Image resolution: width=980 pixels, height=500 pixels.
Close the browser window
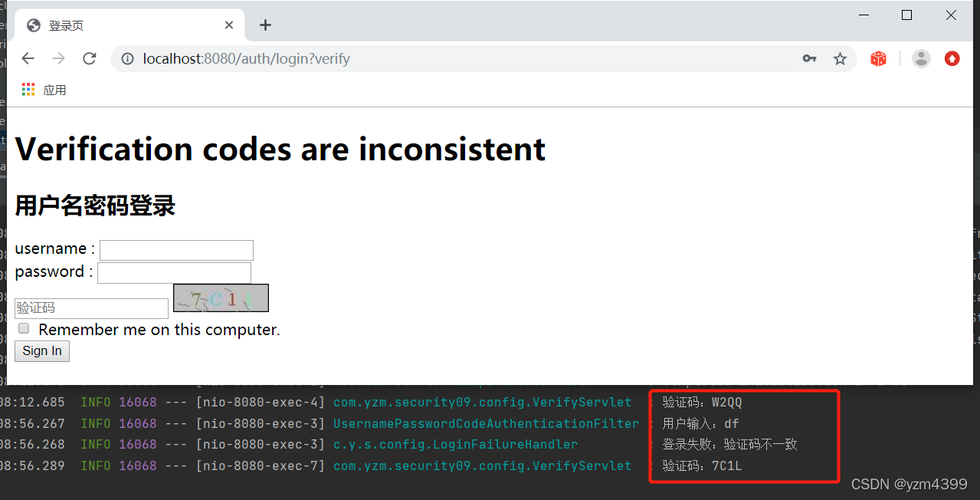pyautogui.click(x=951, y=15)
